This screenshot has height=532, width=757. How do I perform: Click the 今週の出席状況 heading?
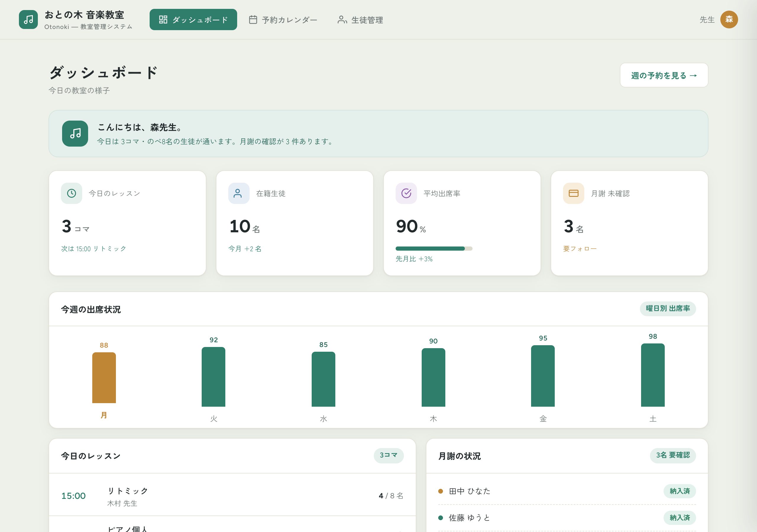pyautogui.click(x=91, y=309)
